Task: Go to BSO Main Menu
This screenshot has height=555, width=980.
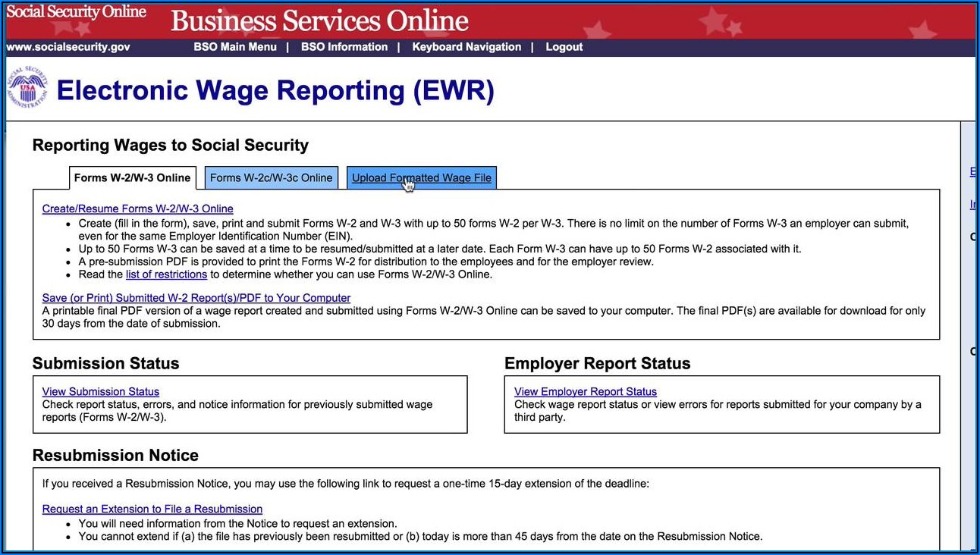Action: click(x=235, y=47)
